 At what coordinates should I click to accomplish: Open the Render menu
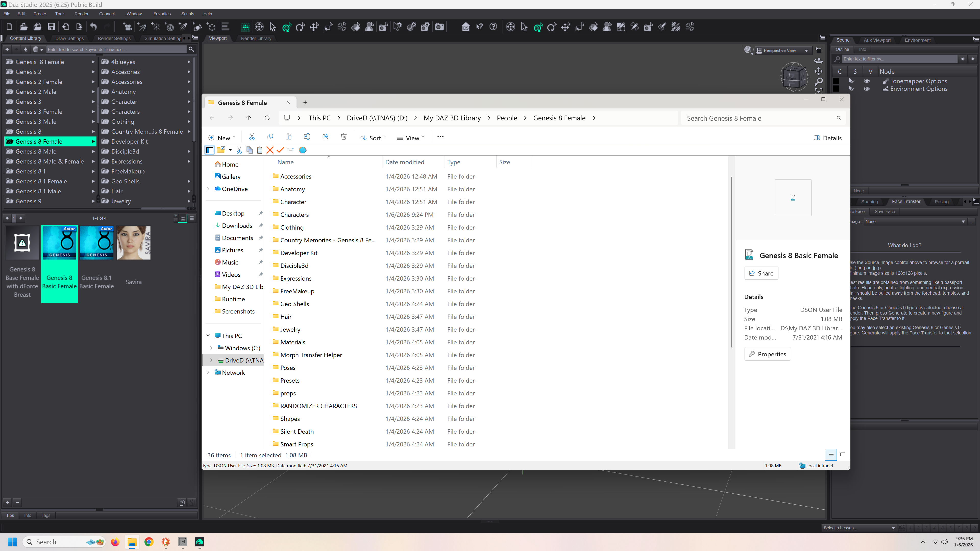(x=81, y=14)
